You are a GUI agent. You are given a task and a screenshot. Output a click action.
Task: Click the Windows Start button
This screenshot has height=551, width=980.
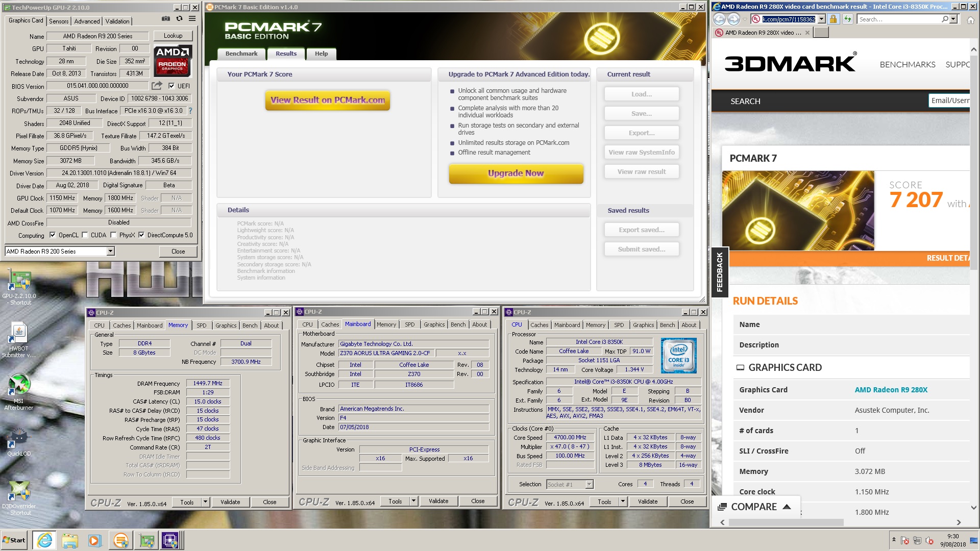click(x=14, y=540)
